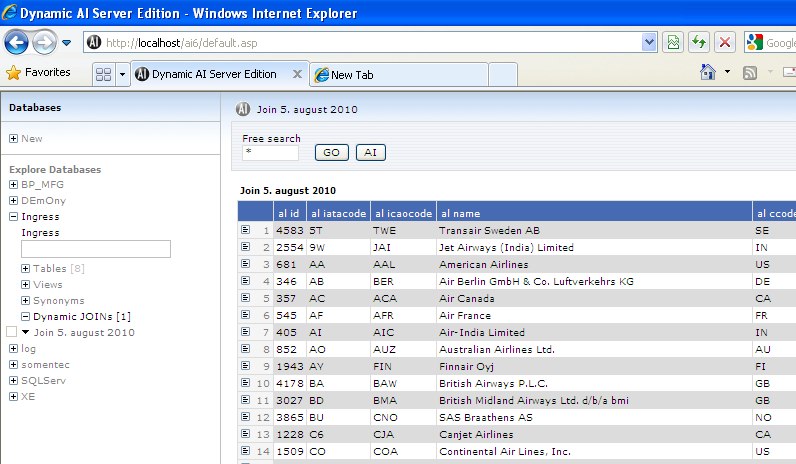Open the address bar history dropdown
Screen dimensions: 796x464
point(649,43)
